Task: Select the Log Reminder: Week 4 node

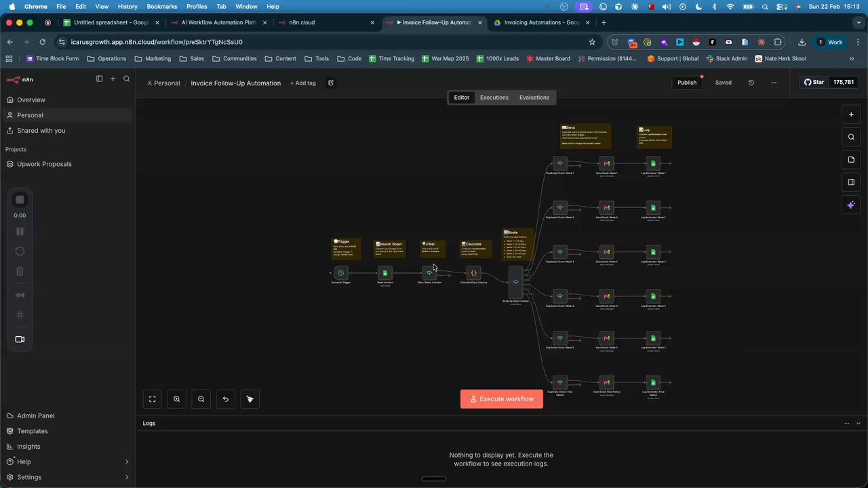Action: (653, 296)
